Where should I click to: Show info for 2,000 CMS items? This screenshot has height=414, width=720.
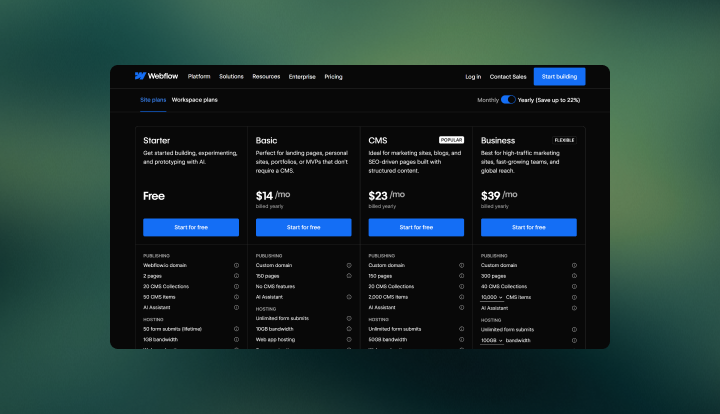coord(461,297)
